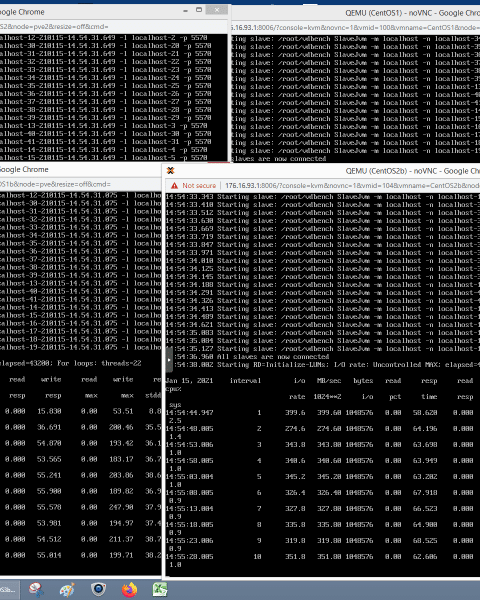Click write max value 247.98 in bottom-left console

(x=121, y=507)
